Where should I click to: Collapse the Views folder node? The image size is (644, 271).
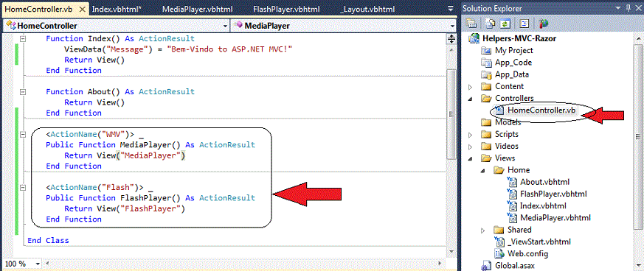pos(471,158)
